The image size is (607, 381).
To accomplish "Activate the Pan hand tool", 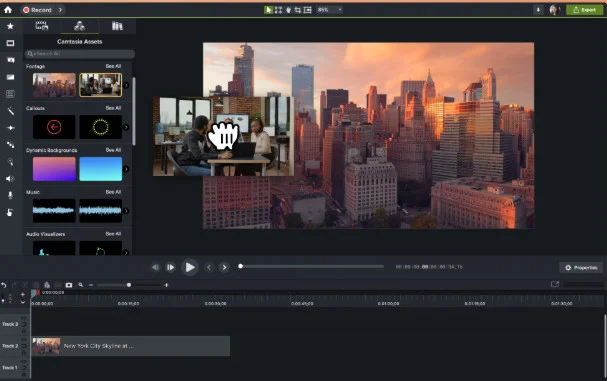I will coord(288,10).
